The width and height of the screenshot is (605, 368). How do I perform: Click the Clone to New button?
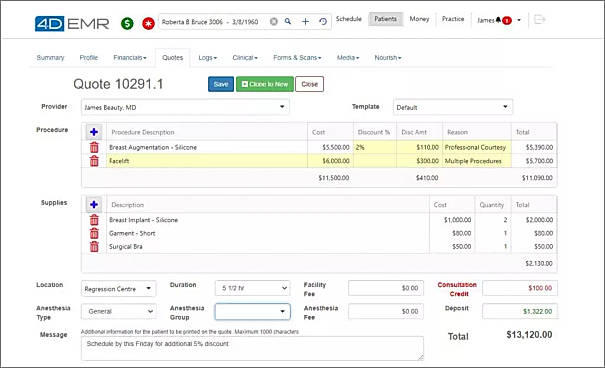(x=265, y=84)
